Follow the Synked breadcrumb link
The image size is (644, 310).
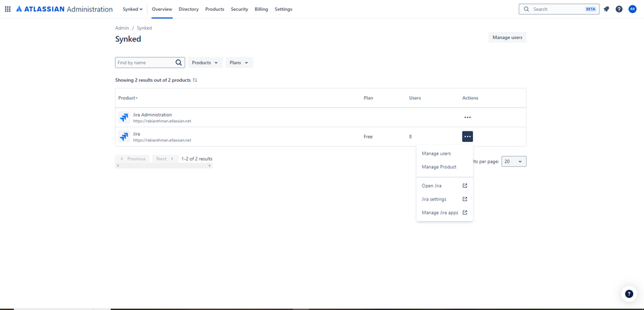(x=144, y=28)
